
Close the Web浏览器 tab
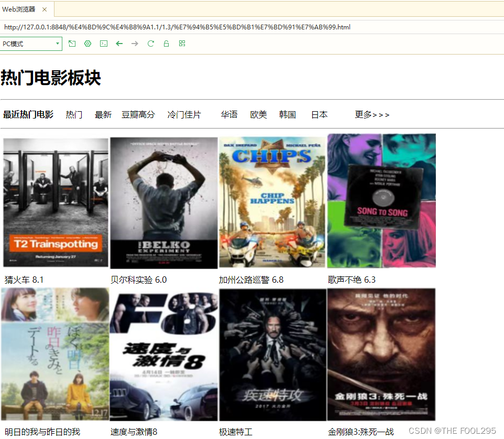point(45,9)
